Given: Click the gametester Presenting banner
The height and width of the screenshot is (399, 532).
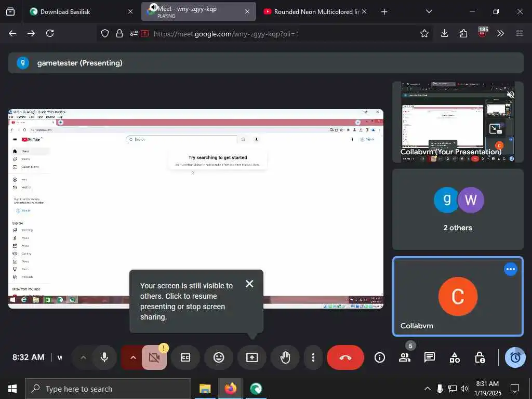Looking at the screenshot, I should pos(265,63).
